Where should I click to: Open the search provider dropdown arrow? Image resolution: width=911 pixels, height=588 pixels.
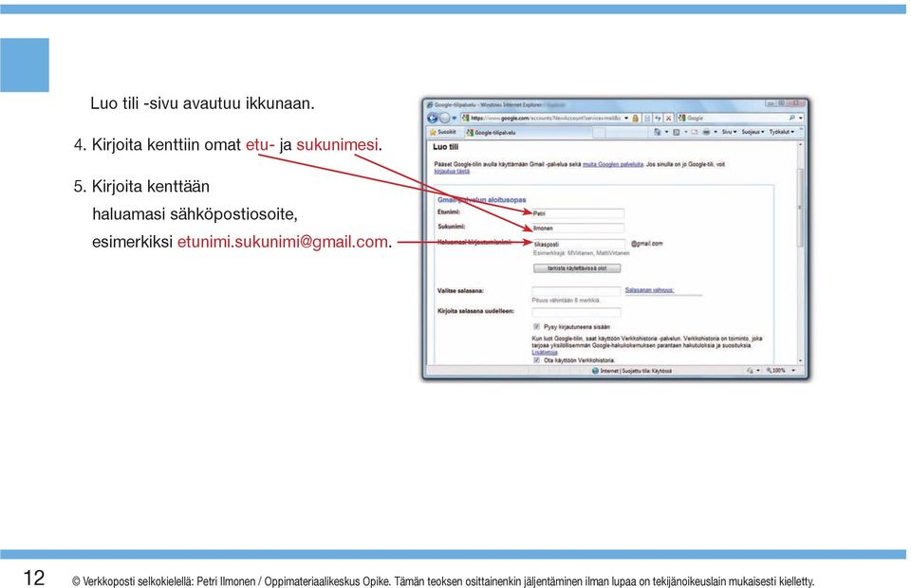coord(801,118)
